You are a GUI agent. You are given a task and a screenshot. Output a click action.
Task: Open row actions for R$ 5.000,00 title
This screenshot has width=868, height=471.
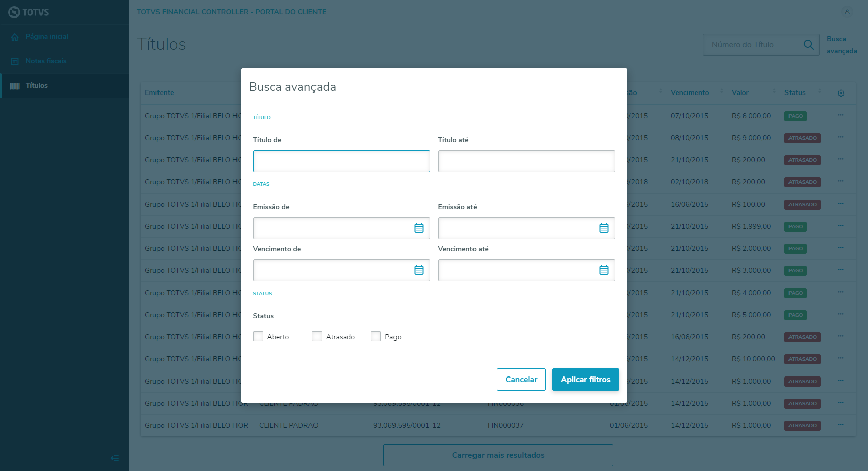tap(841, 314)
